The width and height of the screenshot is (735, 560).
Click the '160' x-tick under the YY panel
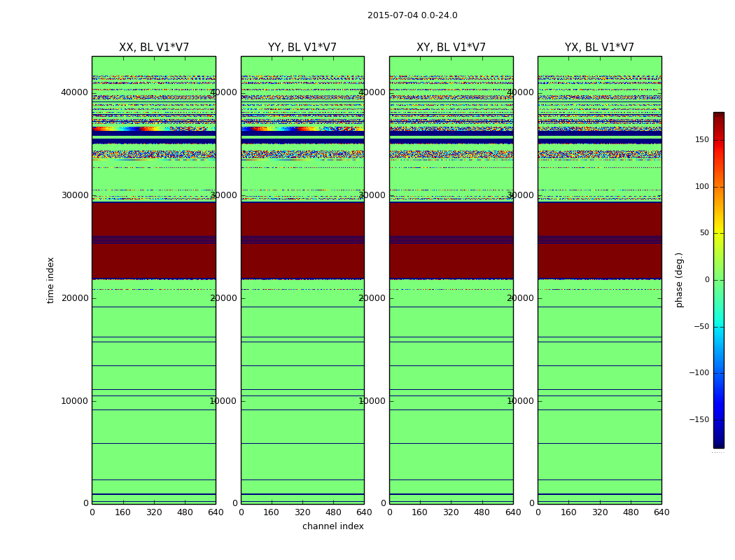[x=272, y=512]
